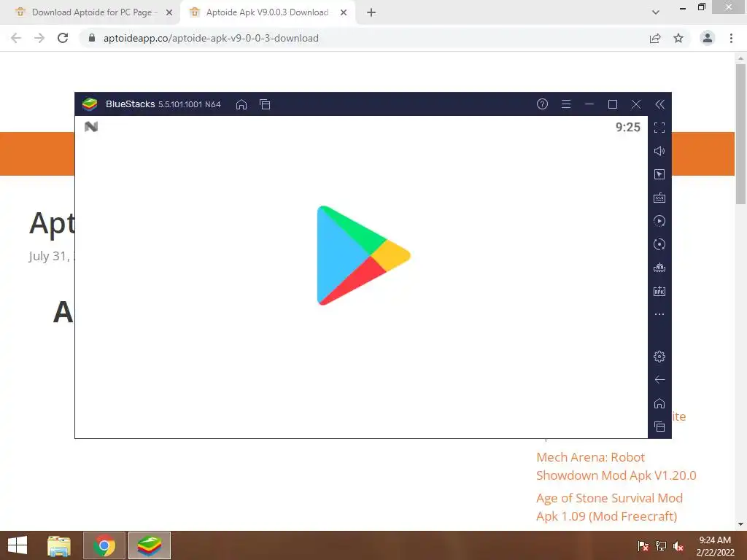747x560 pixels.
Task: Open BlueStacks macro play circular icon
Action: pos(659,221)
